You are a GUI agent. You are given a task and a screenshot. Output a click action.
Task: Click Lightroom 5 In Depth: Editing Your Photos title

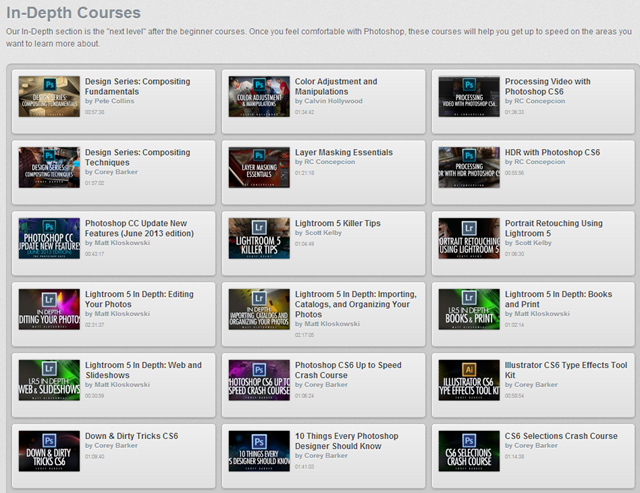pyautogui.click(x=139, y=300)
